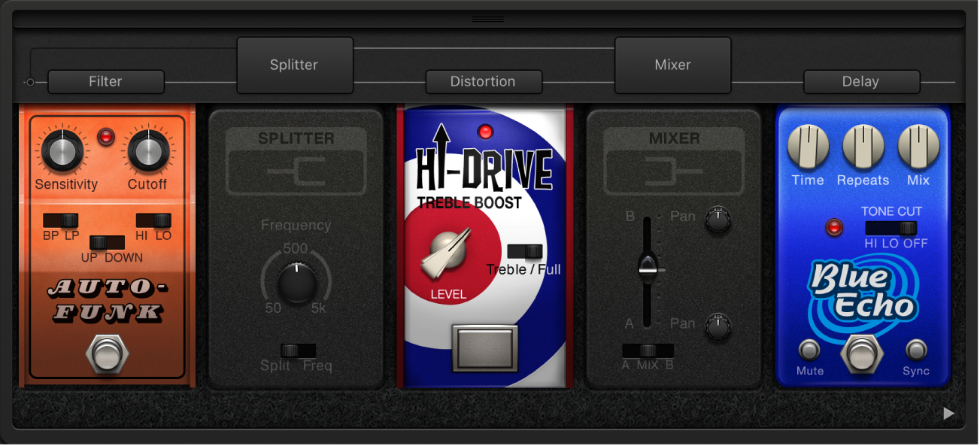Flip the Treble / Full switch on Hi-Drive
This screenshot has height=446, width=980.
526,251
